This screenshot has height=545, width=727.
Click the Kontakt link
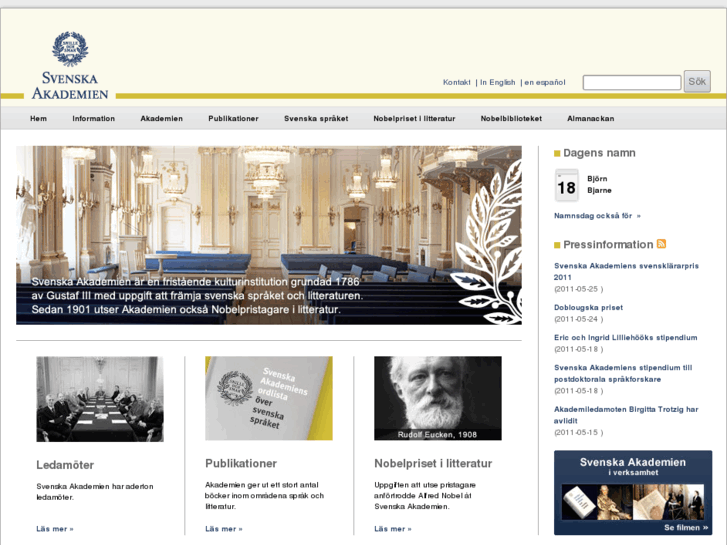click(457, 82)
